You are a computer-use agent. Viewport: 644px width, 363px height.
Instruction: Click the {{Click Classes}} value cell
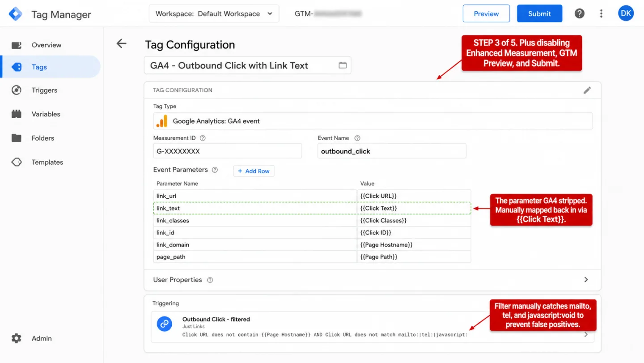[x=414, y=221]
